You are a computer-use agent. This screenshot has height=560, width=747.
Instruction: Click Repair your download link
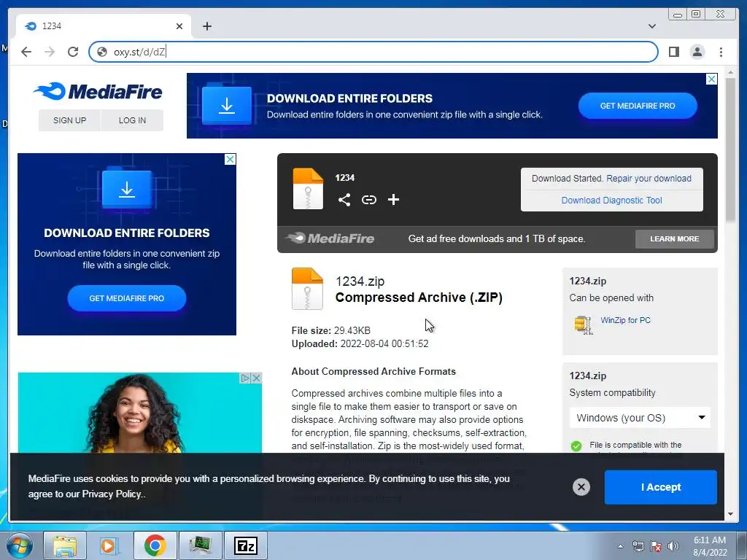point(649,179)
